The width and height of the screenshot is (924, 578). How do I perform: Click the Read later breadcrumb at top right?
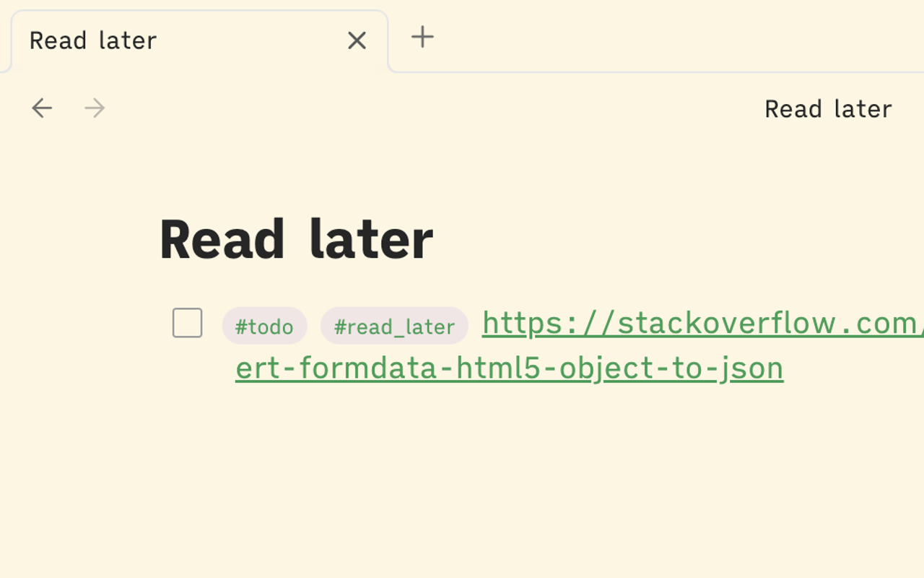(x=828, y=108)
